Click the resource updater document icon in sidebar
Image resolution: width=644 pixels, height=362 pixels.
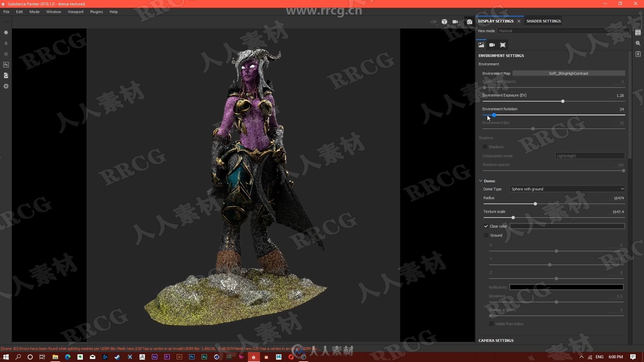6,75
